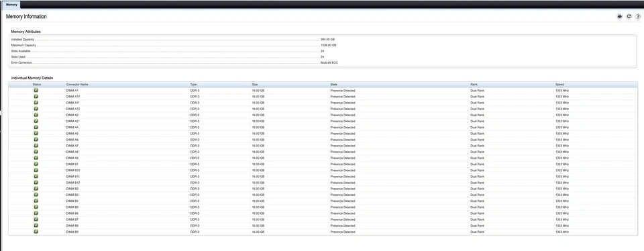Screen dimensions: 644x251
Task: Sort by the State column header
Action: (334, 84)
